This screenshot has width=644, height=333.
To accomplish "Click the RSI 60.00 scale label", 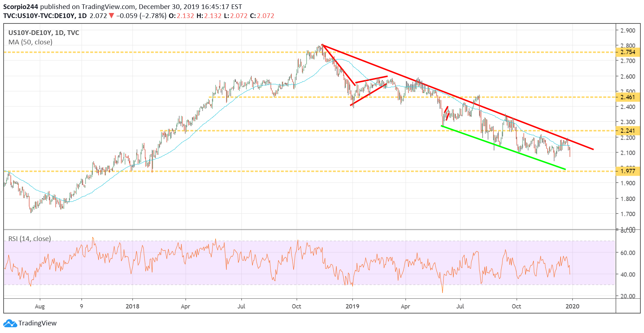I will click(628, 253).
